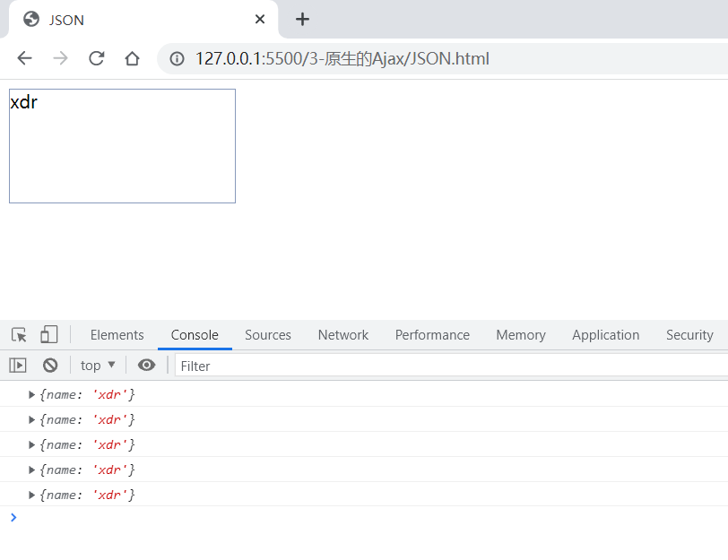Open a new browser tab
This screenshot has height=560, width=728.
(302, 20)
